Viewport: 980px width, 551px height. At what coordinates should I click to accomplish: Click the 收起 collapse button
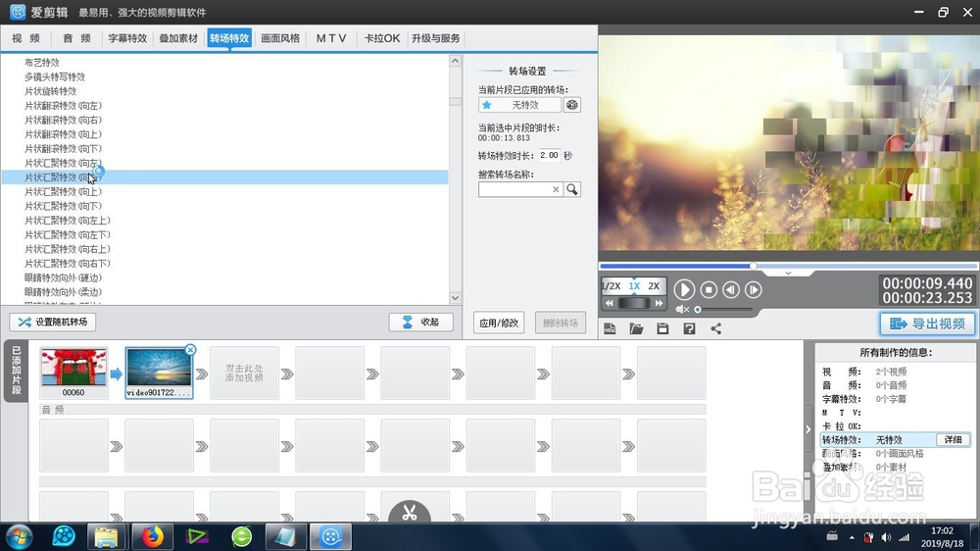coord(421,323)
